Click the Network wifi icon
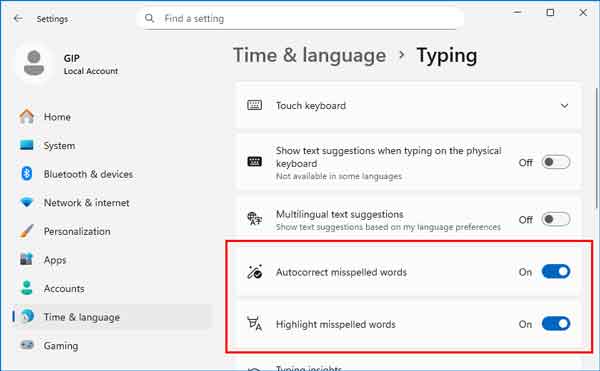Screen dimensions: 600x371 pos(27,202)
